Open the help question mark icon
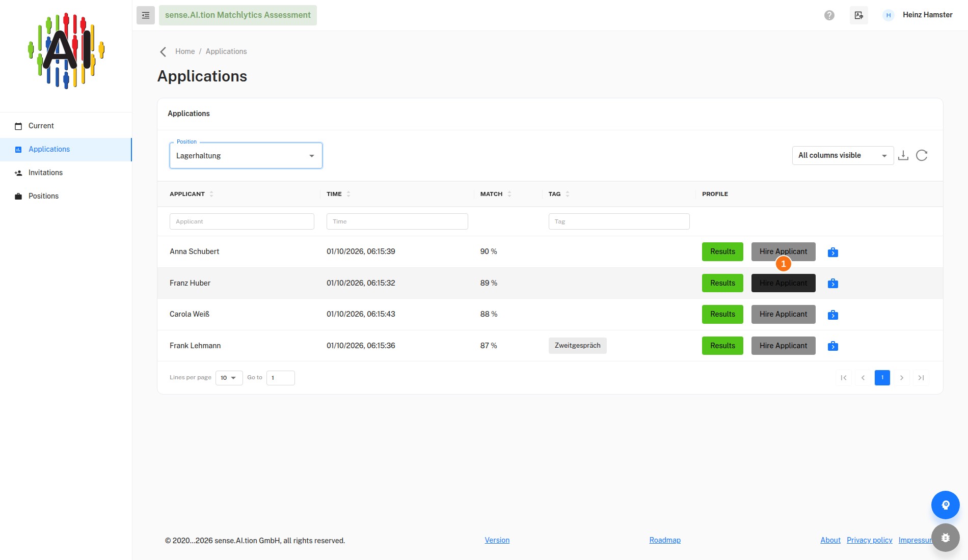The image size is (968, 560). 829,15
